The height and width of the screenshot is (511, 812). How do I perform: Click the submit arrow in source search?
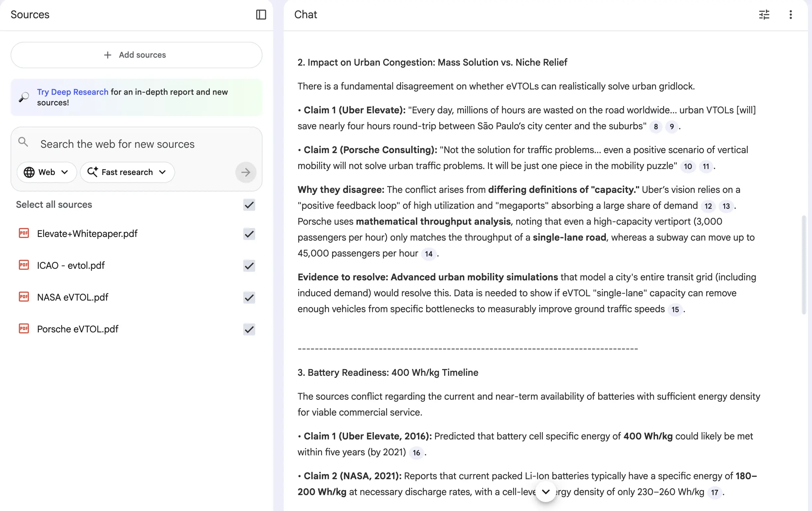tap(246, 172)
